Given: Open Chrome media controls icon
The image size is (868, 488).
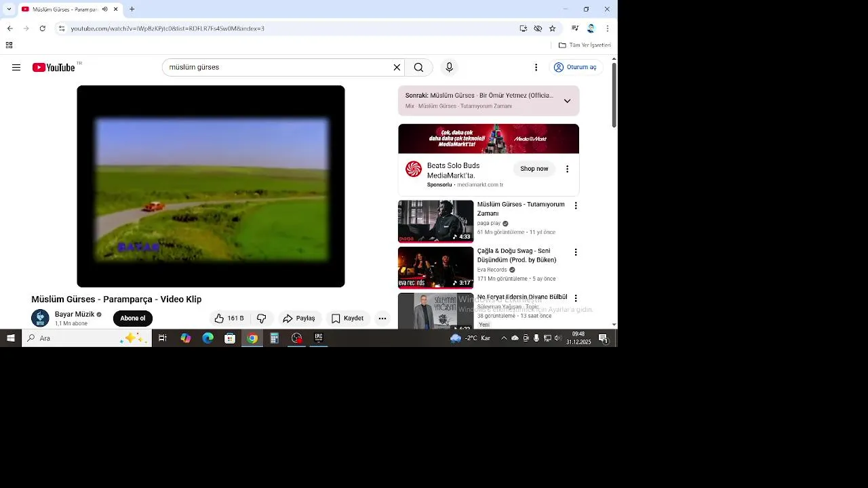Looking at the screenshot, I should pos(575,28).
